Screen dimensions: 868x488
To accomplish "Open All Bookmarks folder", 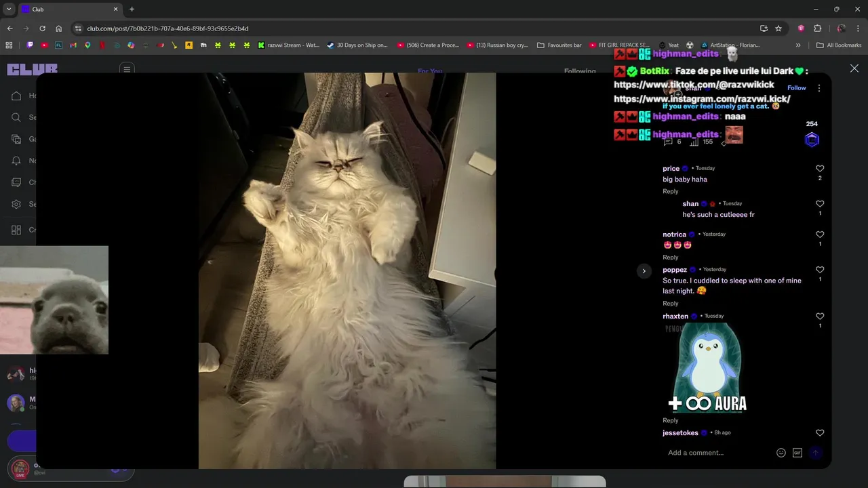I will point(839,45).
